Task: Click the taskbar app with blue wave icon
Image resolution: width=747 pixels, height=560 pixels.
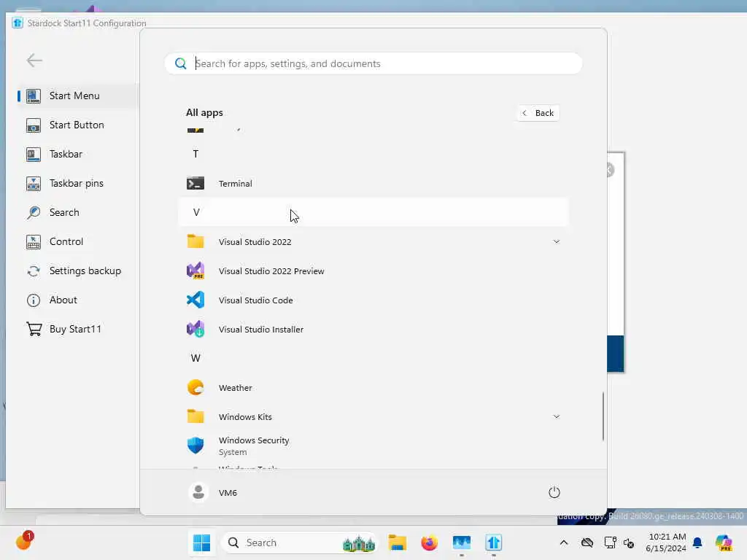Action: pyautogui.click(x=462, y=542)
